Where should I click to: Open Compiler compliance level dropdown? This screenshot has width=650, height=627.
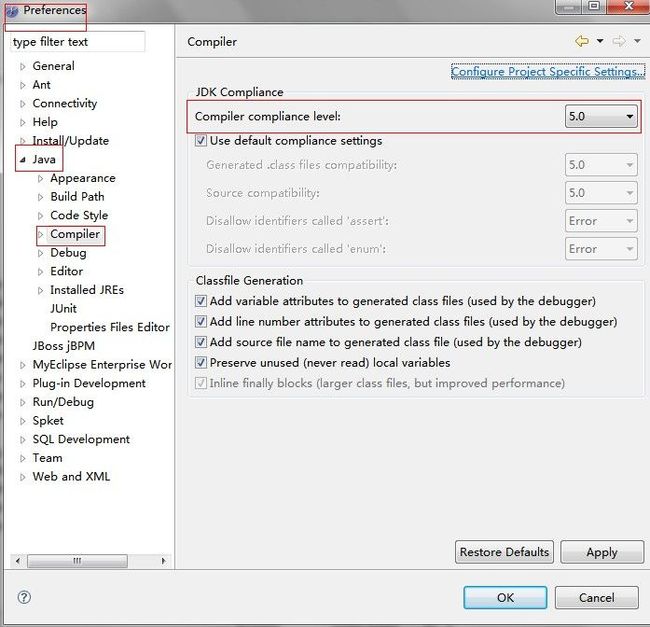click(601, 116)
